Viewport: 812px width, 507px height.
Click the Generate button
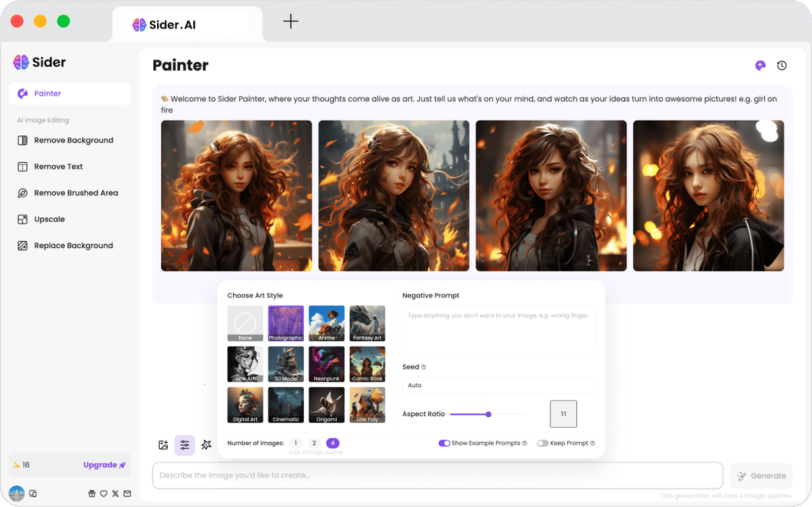pos(761,476)
